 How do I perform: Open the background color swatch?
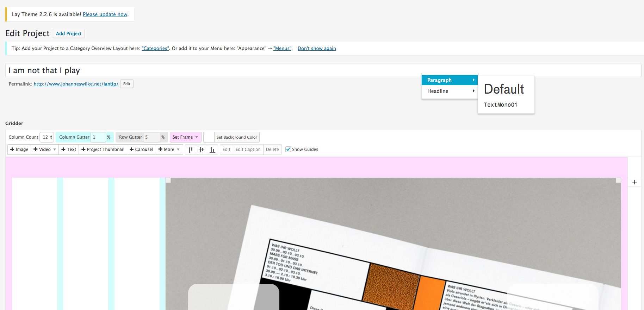click(x=209, y=137)
